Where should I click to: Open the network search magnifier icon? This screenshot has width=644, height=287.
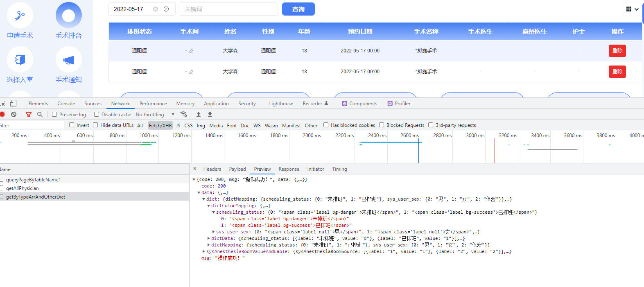point(40,114)
